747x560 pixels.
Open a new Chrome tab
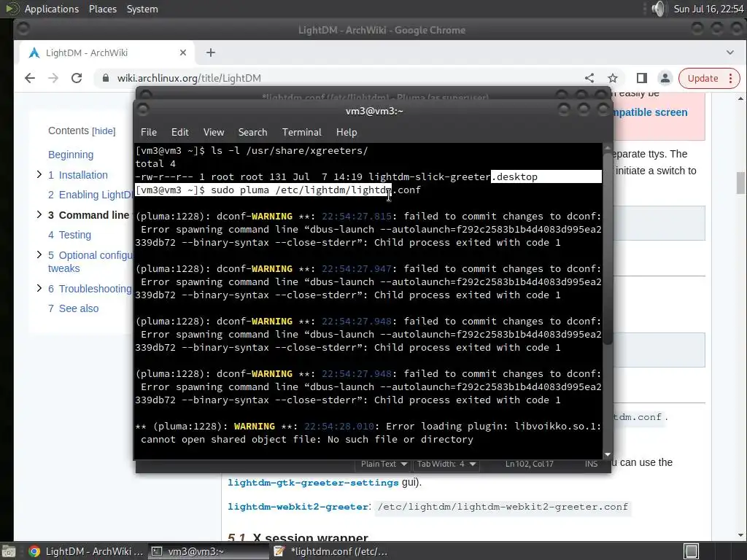pos(211,52)
